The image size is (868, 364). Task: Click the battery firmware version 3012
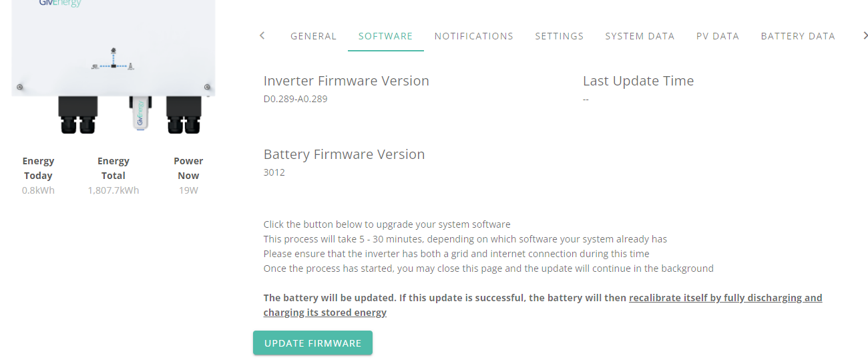[x=274, y=172]
